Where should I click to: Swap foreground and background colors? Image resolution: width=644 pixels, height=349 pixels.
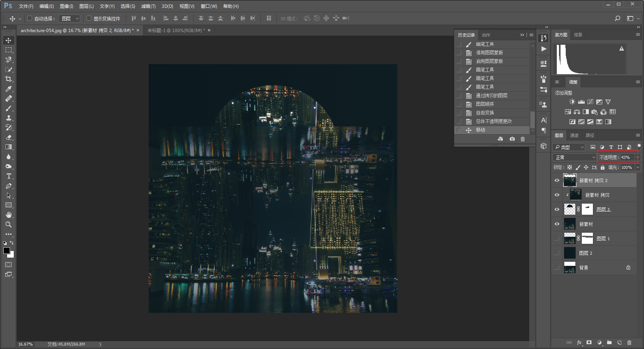tap(12, 243)
